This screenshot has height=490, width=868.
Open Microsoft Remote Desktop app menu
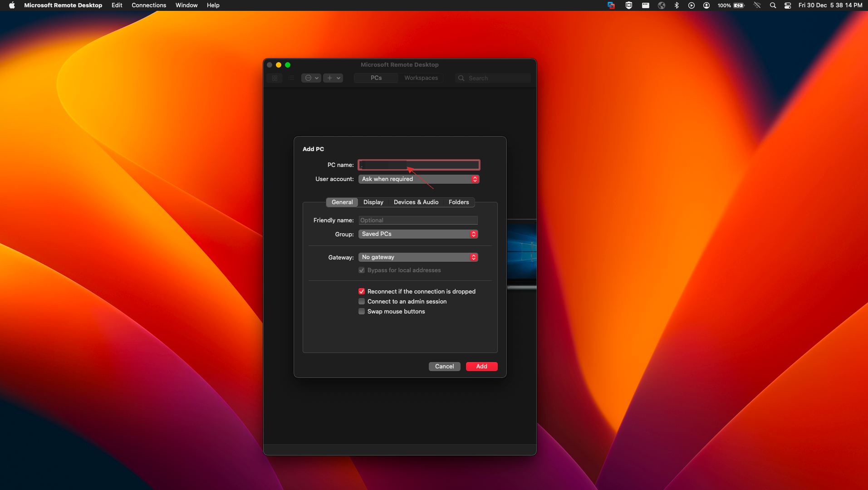coord(63,5)
